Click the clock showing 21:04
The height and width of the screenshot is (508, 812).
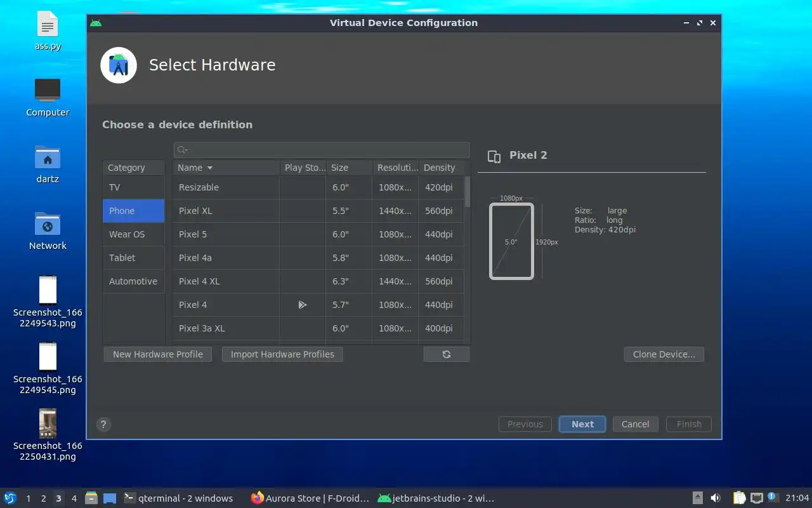(797, 498)
